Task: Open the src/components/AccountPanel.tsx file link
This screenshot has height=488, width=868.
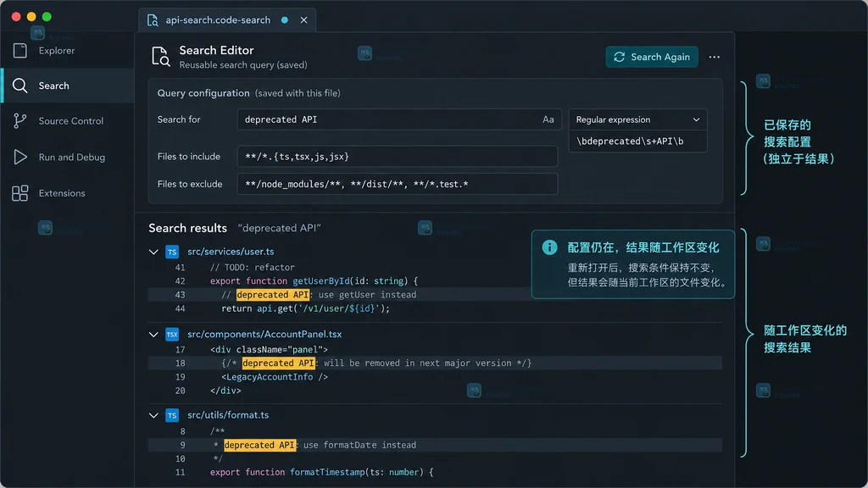Action: click(264, 334)
